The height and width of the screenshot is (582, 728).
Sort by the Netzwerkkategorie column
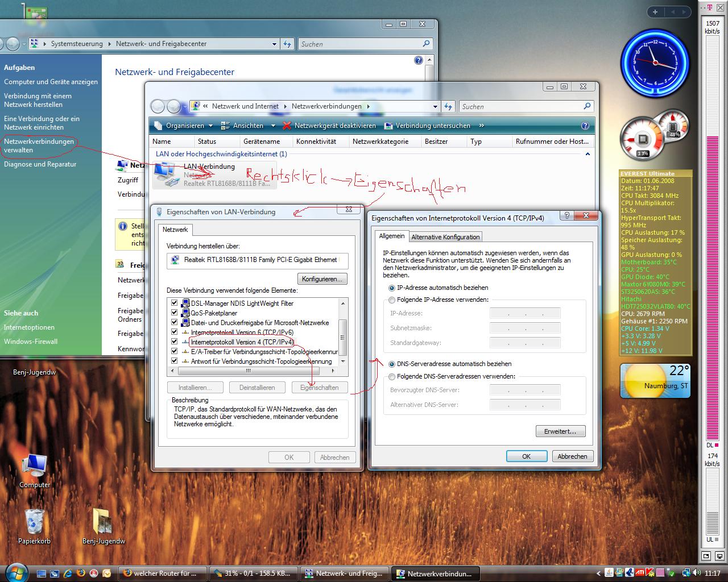click(380, 142)
